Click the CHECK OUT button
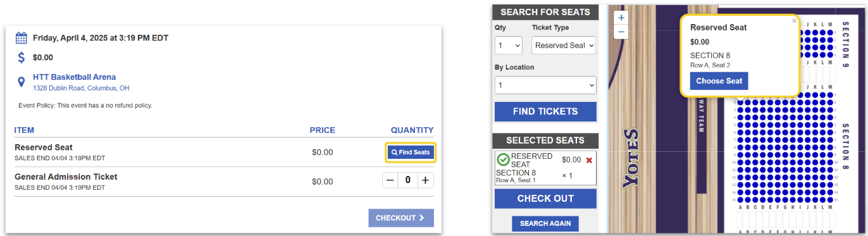Screen dimensions: 868x236 [x=545, y=198]
